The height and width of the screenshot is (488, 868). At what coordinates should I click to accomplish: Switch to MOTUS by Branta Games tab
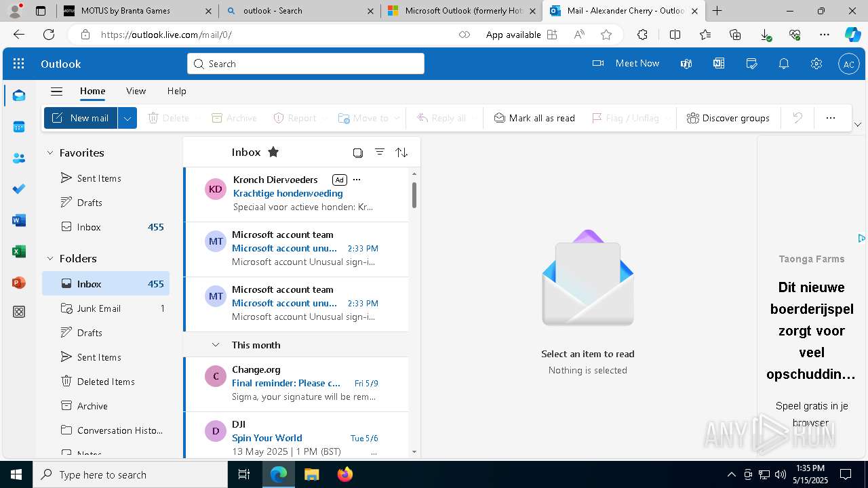coord(135,11)
